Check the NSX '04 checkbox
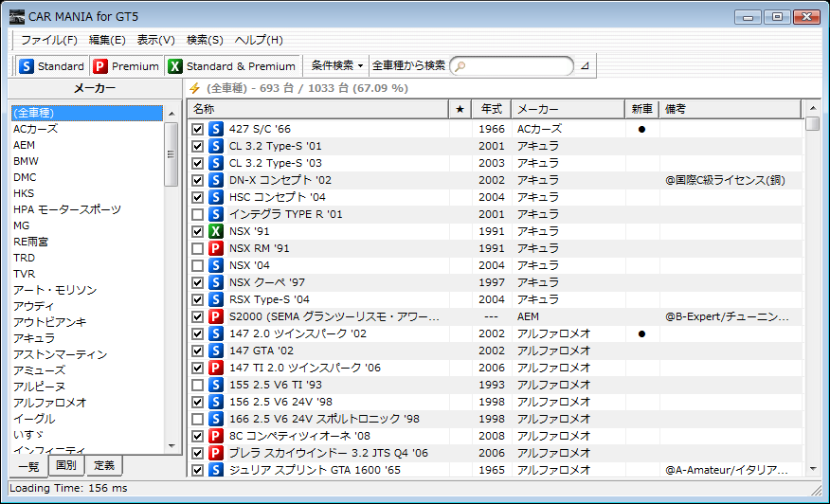This screenshot has width=830, height=504. (x=197, y=265)
